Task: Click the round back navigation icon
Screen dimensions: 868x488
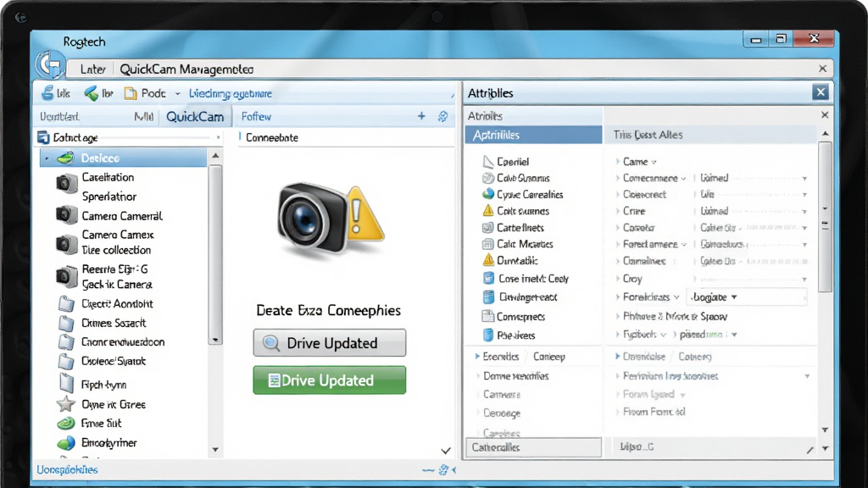Action: [x=50, y=65]
